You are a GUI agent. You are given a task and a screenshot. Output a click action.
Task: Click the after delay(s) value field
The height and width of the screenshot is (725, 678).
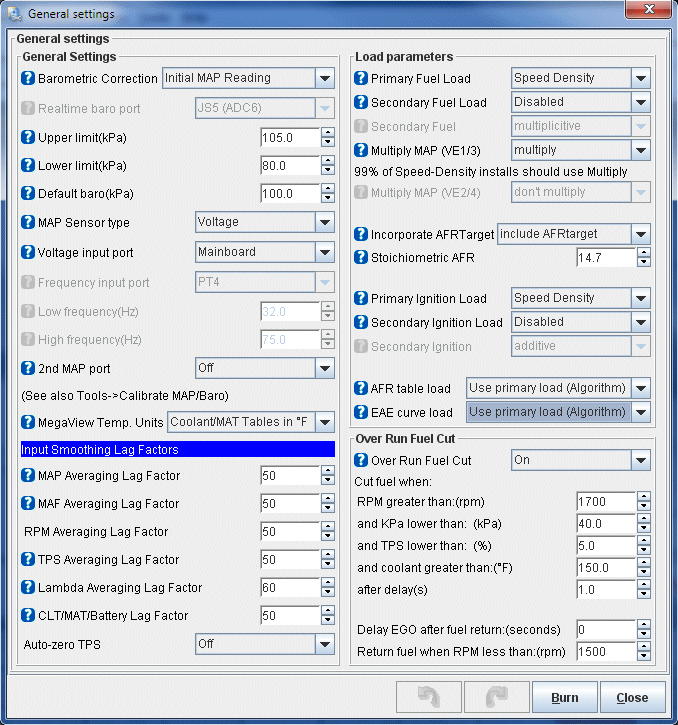coord(606,590)
